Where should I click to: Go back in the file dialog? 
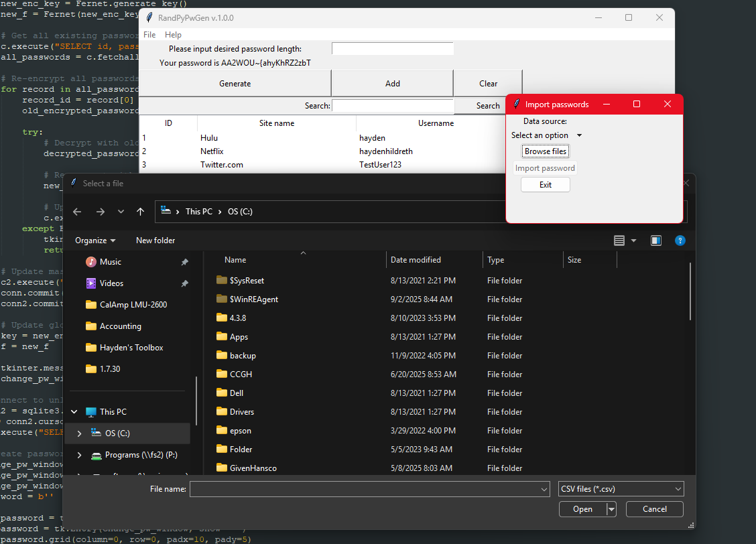(77, 212)
